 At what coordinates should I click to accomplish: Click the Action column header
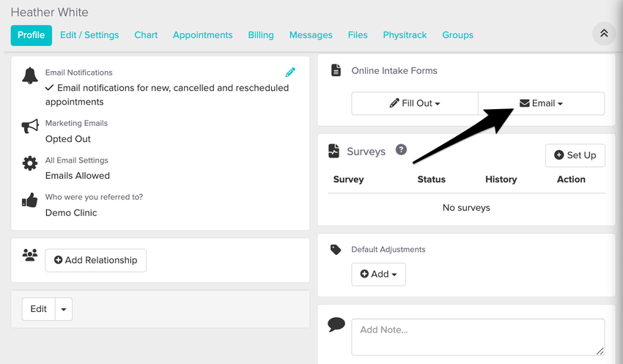pyautogui.click(x=571, y=179)
